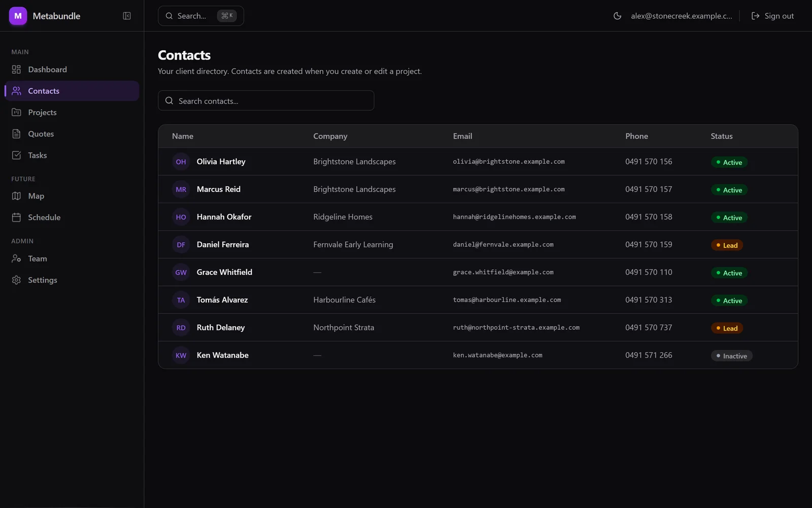Click the GW avatar for Grace Whitfield
Viewport: 812px width, 508px height.
pyautogui.click(x=181, y=272)
